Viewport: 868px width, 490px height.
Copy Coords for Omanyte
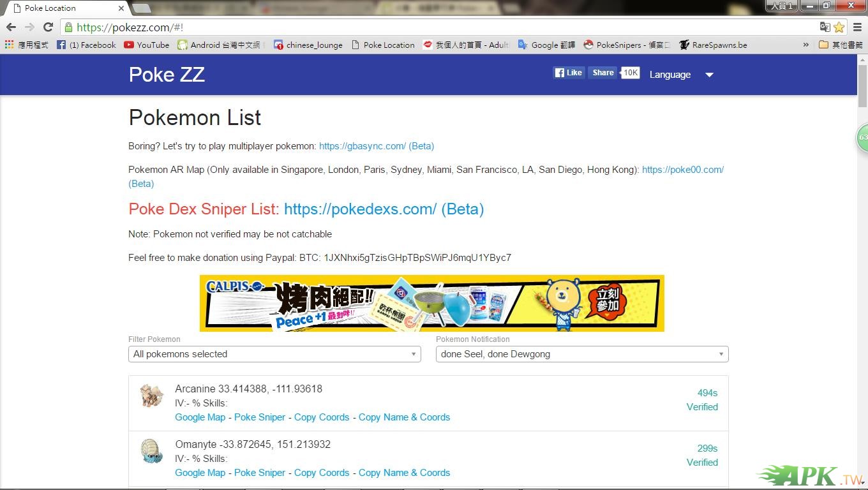click(x=322, y=473)
